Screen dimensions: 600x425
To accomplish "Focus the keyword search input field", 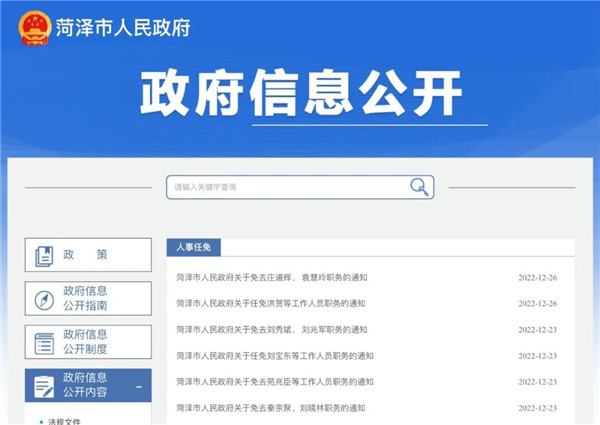I will coord(300,187).
